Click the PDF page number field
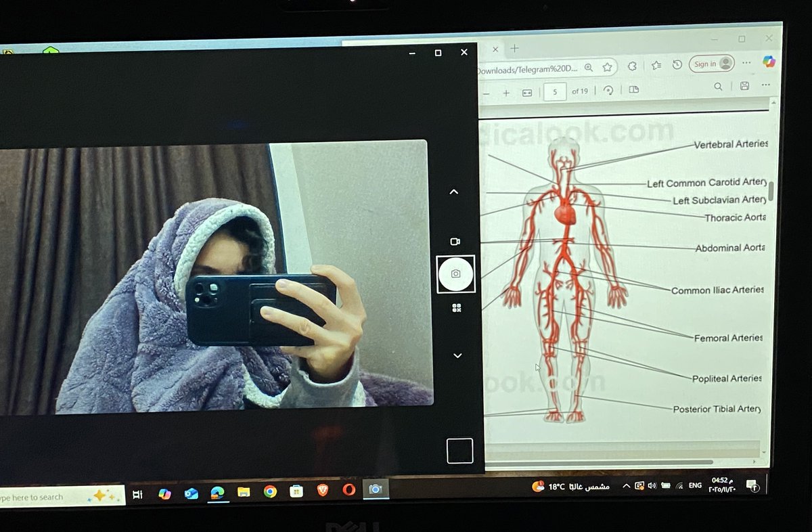Viewport: 812px width, 532px height. (555, 91)
